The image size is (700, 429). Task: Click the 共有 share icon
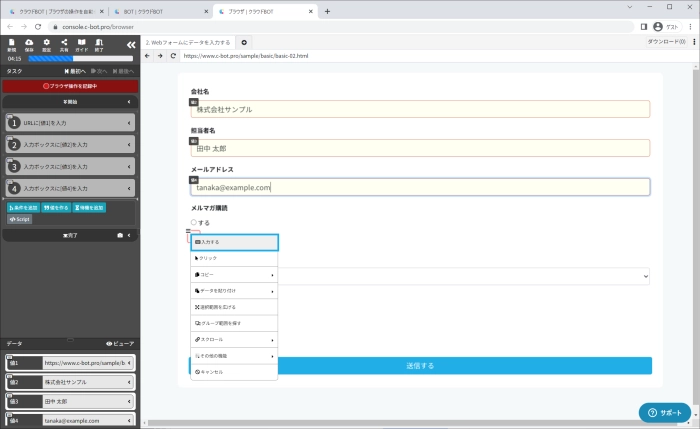click(64, 44)
